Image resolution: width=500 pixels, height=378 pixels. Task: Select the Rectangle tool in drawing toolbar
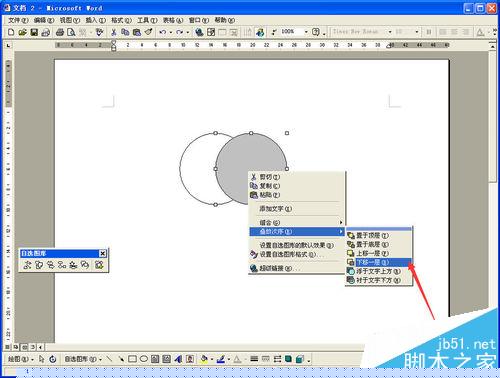[132, 359]
